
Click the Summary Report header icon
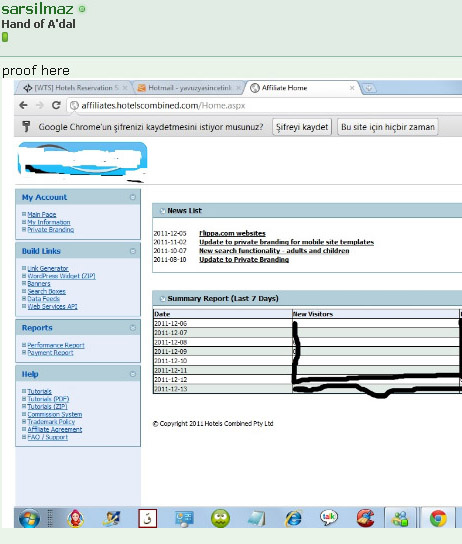click(x=162, y=299)
